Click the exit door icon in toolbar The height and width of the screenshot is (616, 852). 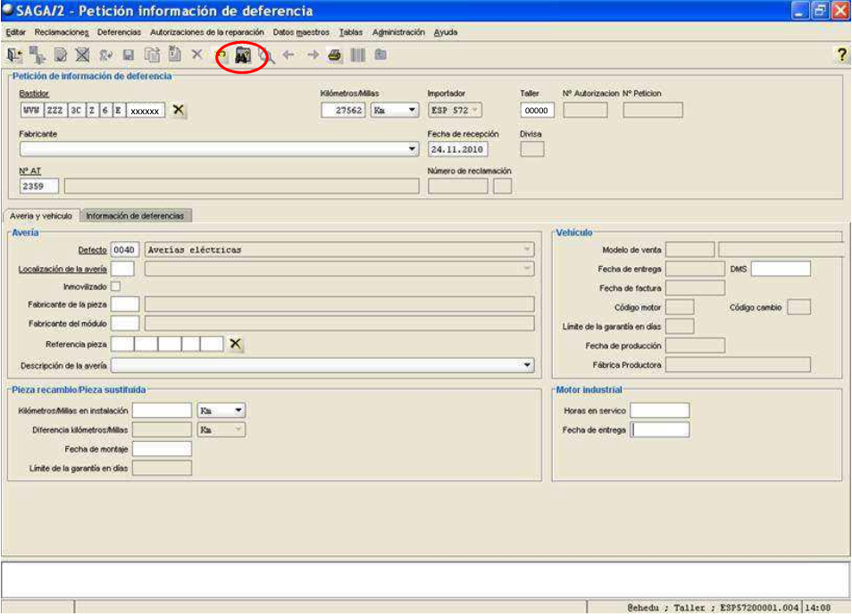(x=14, y=54)
